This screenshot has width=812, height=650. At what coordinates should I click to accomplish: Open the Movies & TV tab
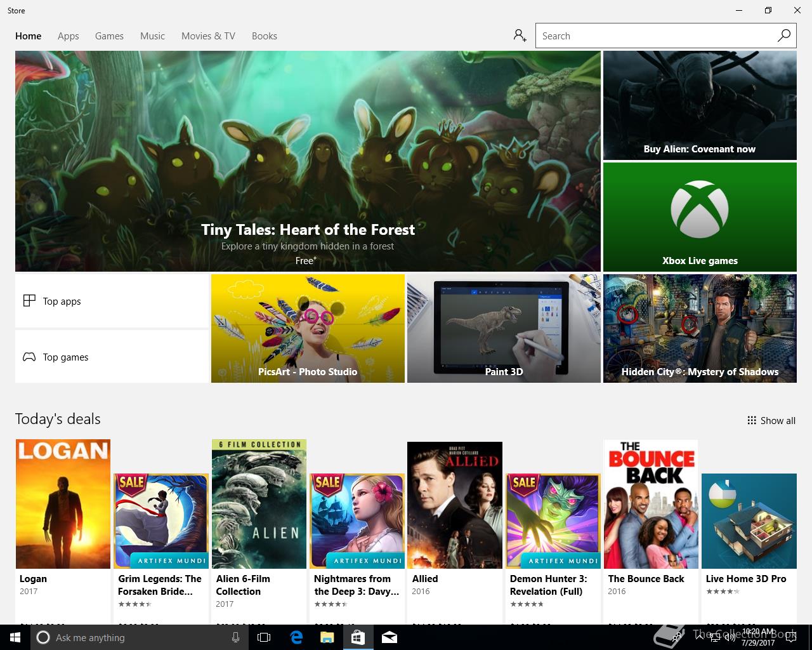pos(208,36)
